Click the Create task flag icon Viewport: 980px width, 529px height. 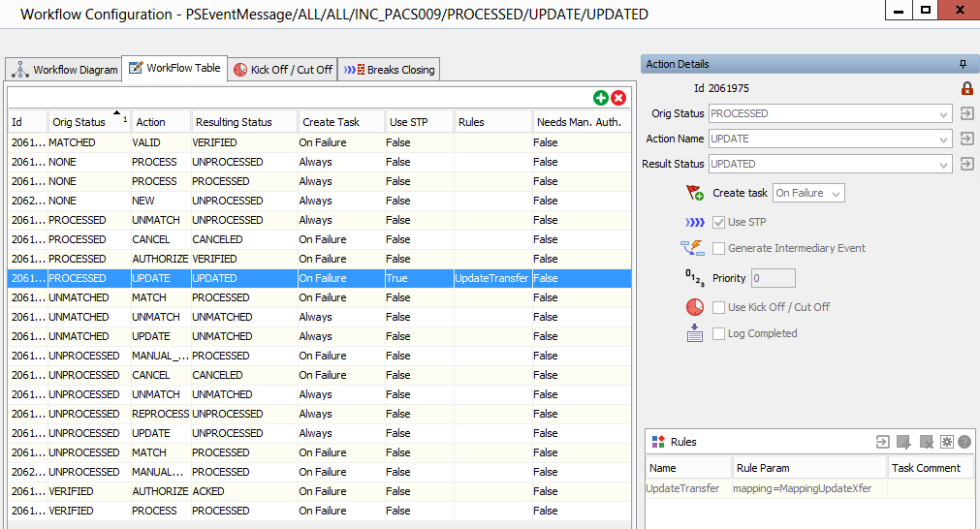coord(695,193)
